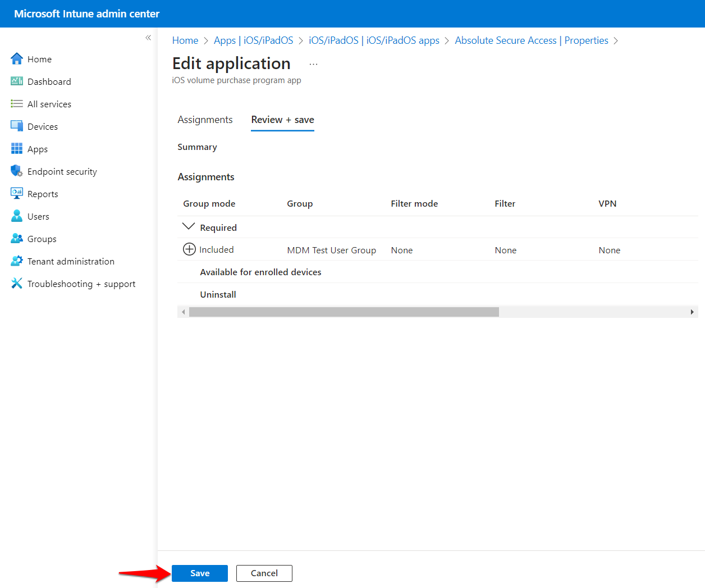This screenshot has height=588, width=705.
Task: Click the Cancel button
Action: (x=264, y=573)
